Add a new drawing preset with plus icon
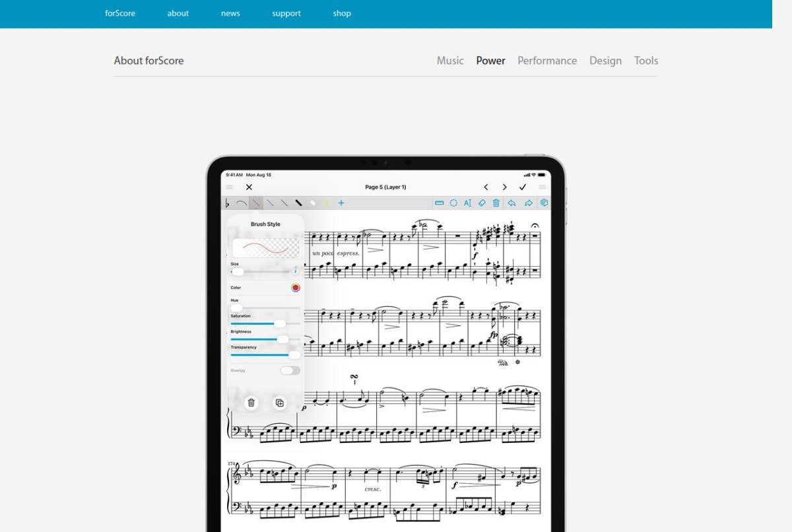 coord(341,203)
